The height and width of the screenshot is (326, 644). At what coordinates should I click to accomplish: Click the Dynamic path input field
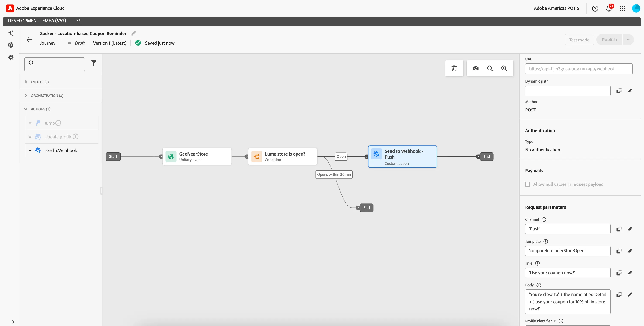[568, 91]
